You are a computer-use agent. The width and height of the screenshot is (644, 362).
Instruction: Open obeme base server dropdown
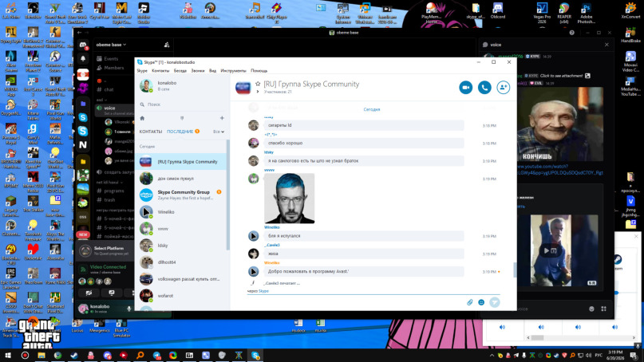[x=111, y=45]
